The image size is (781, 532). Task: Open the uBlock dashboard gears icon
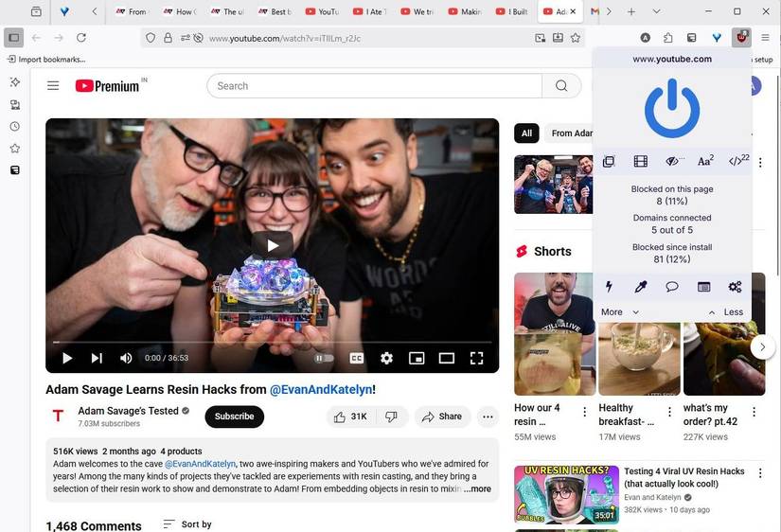pos(735,287)
